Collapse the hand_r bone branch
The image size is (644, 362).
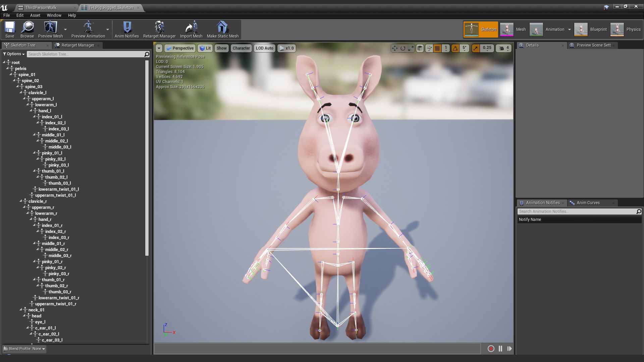[31, 219]
